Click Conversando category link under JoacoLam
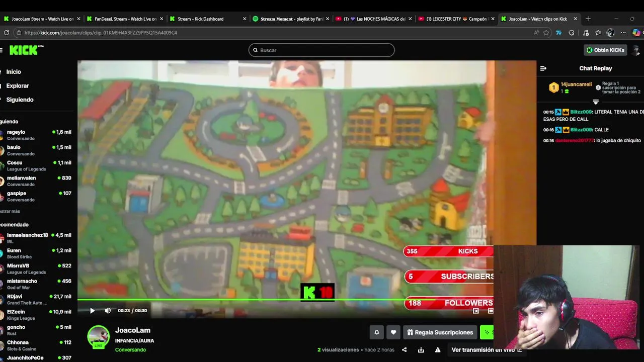 (130, 350)
